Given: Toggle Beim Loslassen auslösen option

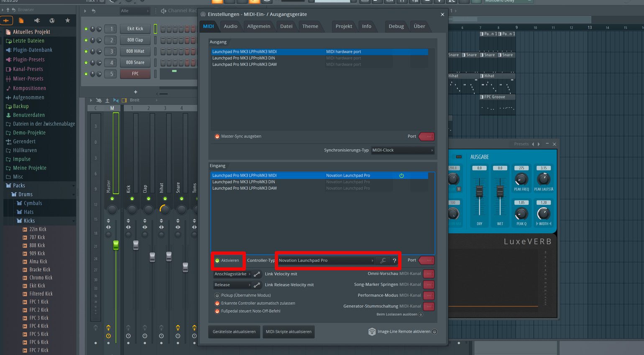Looking at the screenshot, I should click(421, 314).
